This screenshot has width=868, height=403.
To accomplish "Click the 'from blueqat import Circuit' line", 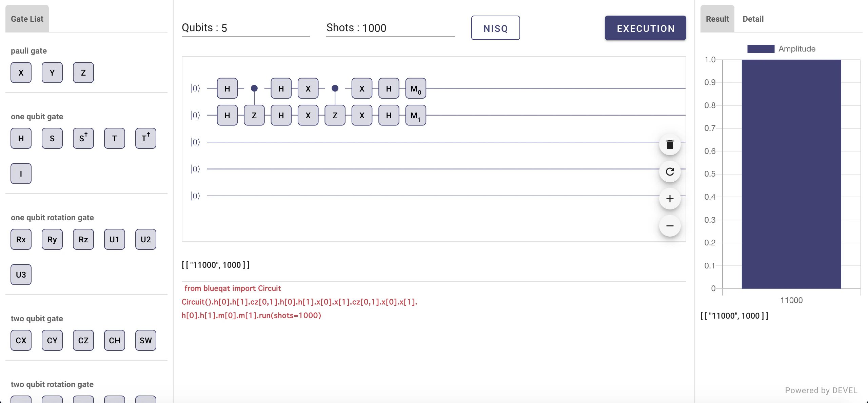I will coord(233,288).
